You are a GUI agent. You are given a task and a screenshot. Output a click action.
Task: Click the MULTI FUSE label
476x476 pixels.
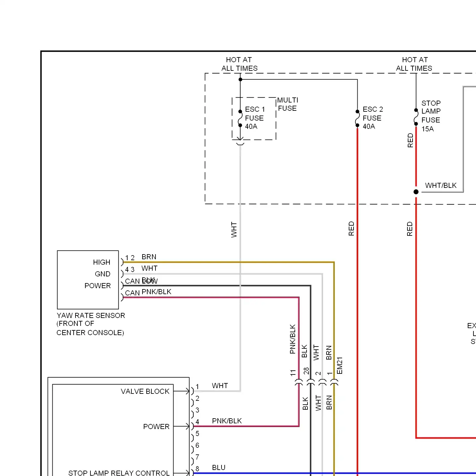pos(288,104)
